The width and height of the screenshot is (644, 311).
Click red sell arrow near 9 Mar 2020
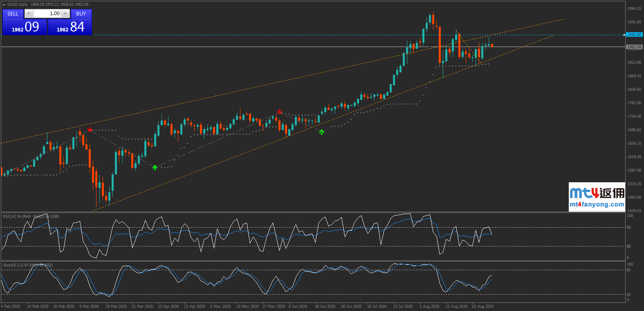(90, 129)
